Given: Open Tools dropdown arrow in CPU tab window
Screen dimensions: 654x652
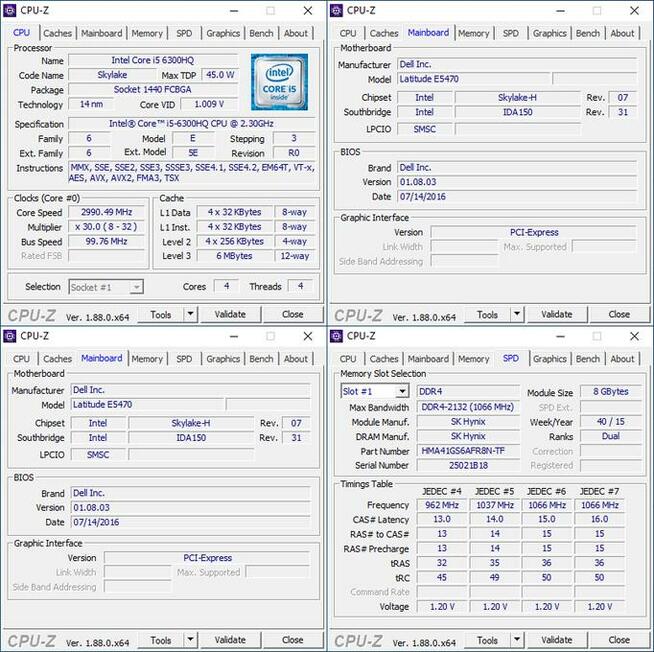Looking at the screenshot, I should point(191,314).
